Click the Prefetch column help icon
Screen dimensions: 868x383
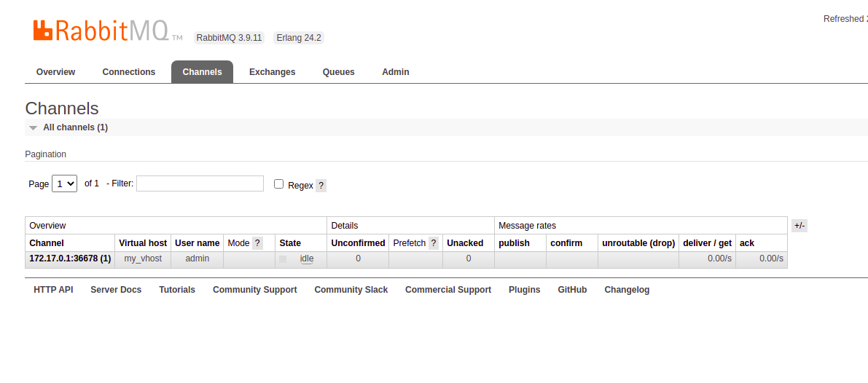[x=434, y=243]
